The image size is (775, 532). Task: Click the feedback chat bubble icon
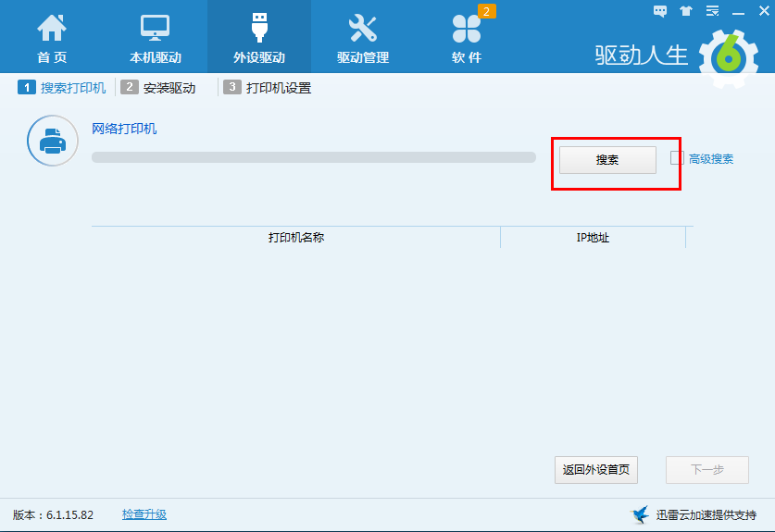[x=660, y=11]
